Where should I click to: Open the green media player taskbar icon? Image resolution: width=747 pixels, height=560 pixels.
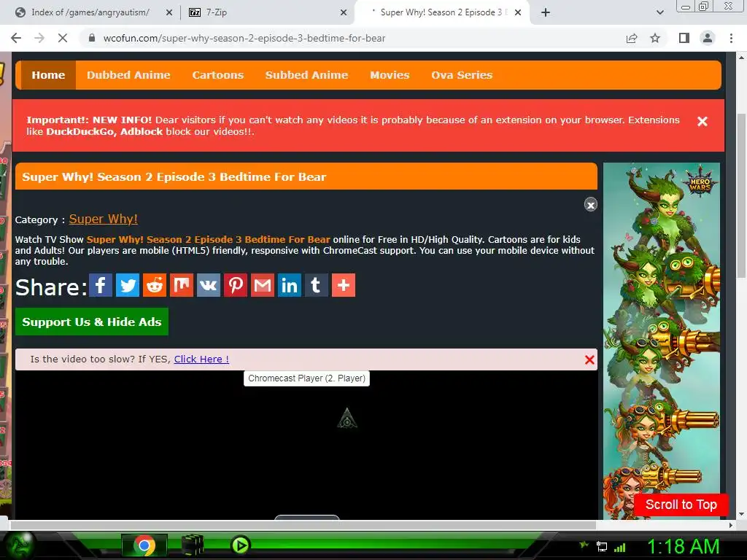coord(240,545)
